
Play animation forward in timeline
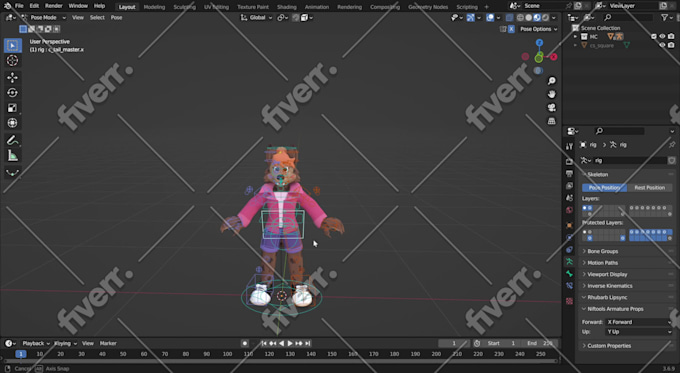[x=290, y=343]
